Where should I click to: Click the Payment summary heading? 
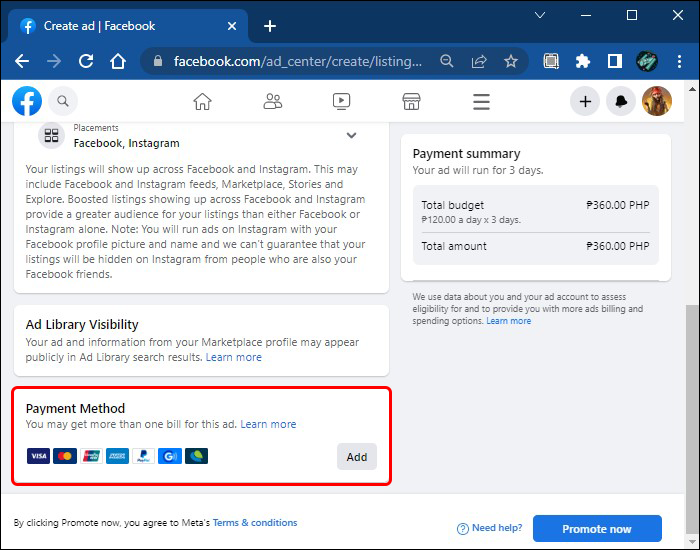click(x=466, y=154)
